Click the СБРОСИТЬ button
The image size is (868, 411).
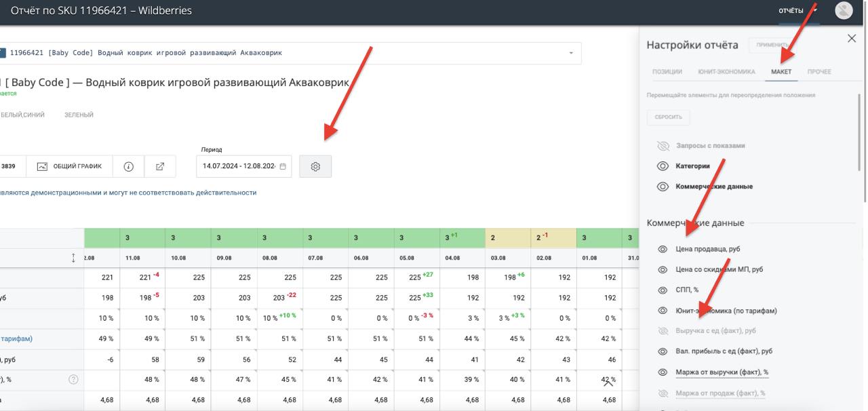point(668,117)
